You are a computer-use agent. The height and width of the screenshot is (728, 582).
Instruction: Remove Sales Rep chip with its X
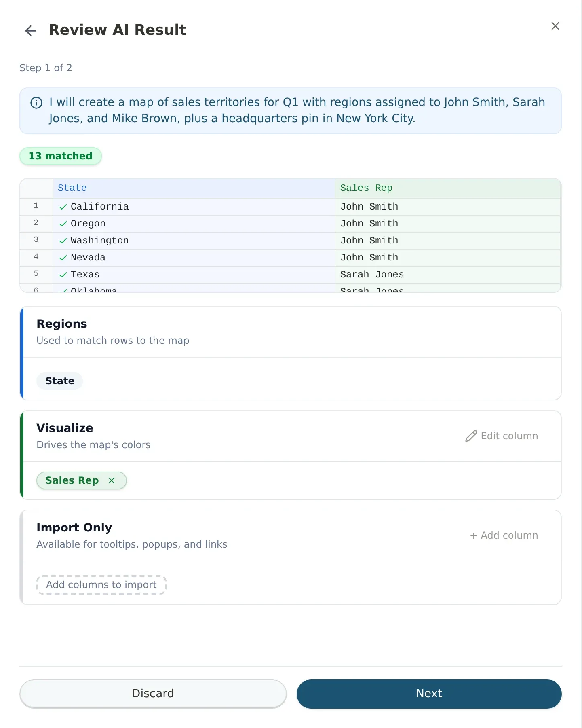[x=112, y=480]
